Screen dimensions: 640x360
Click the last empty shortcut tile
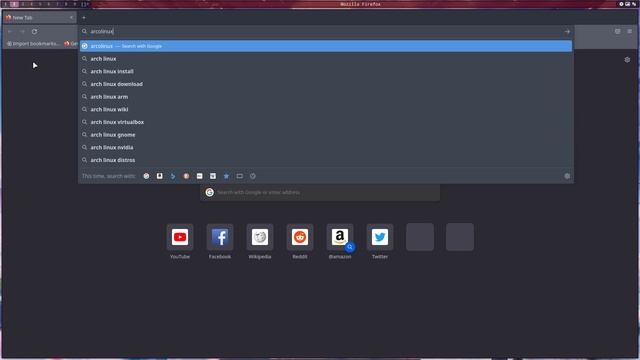[x=460, y=237]
